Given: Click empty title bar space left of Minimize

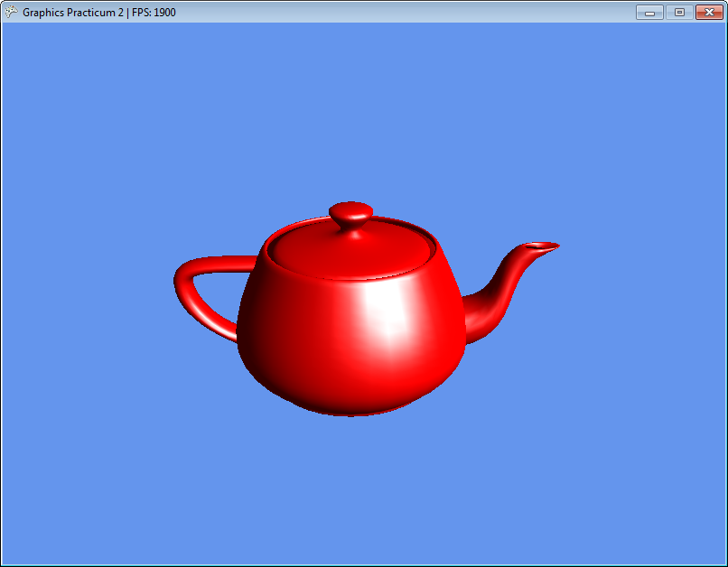Looking at the screenshot, I should (406, 13).
